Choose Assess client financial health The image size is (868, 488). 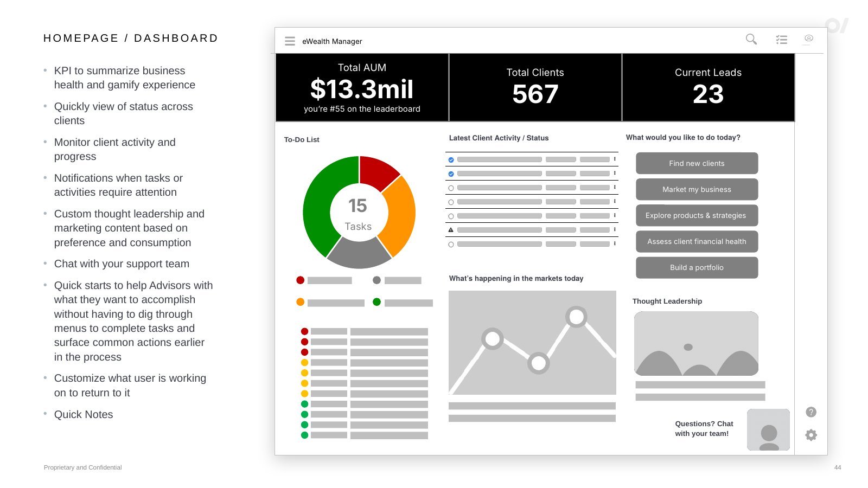[x=697, y=241]
